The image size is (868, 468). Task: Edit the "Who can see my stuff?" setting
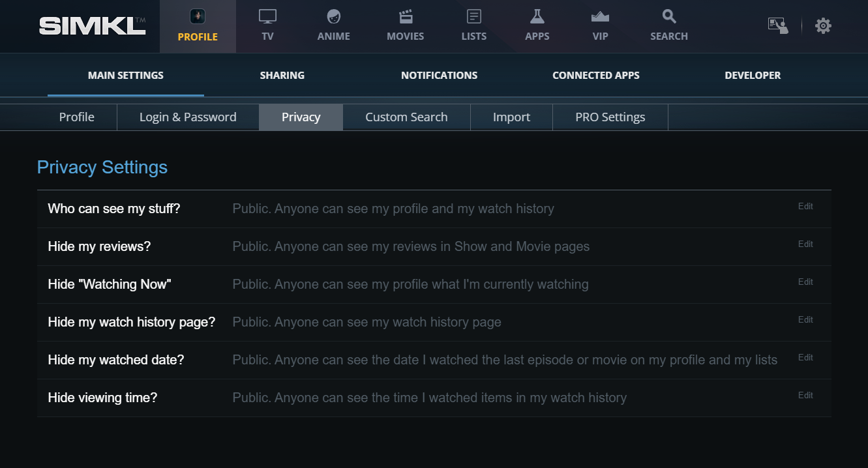tap(805, 207)
